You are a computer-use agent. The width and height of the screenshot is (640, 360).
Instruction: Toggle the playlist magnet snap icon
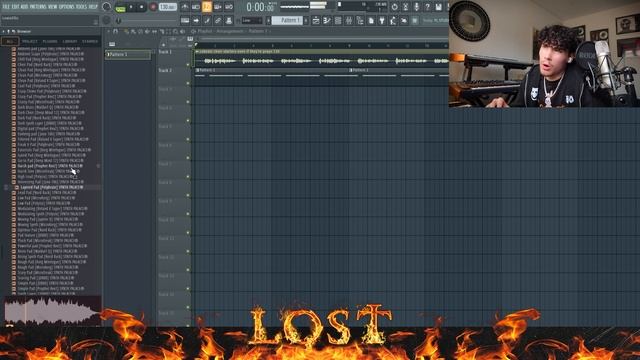tap(116, 31)
